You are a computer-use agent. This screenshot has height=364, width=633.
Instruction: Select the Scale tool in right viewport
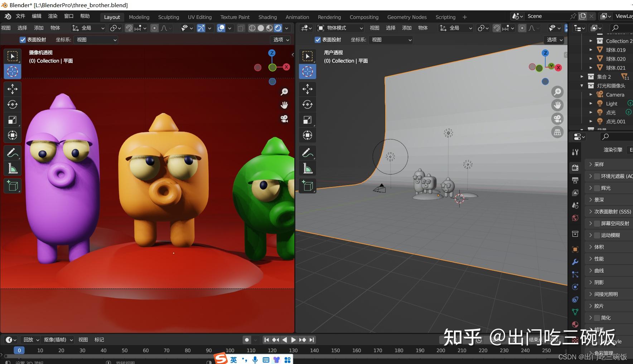point(308,120)
